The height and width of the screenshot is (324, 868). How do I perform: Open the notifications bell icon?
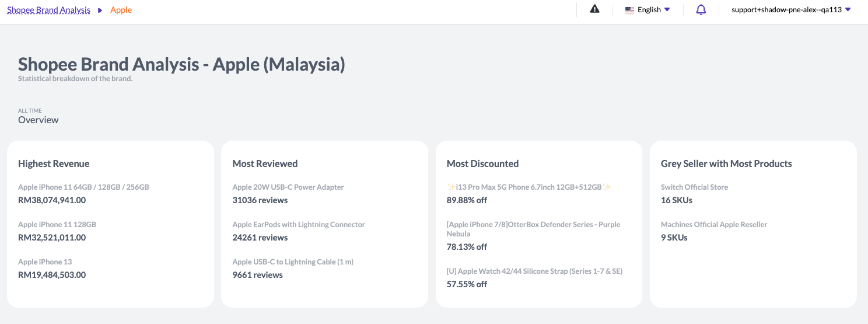701,9
